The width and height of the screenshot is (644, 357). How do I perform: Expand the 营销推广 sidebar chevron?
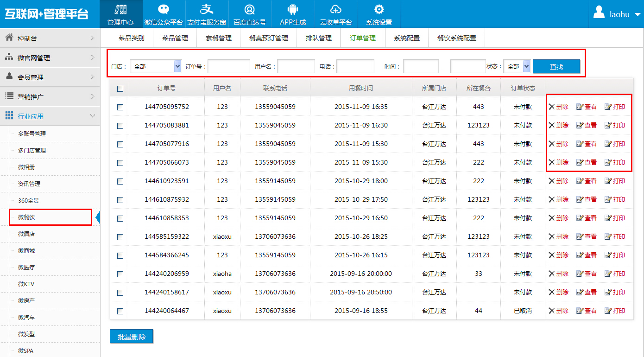[x=93, y=96]
